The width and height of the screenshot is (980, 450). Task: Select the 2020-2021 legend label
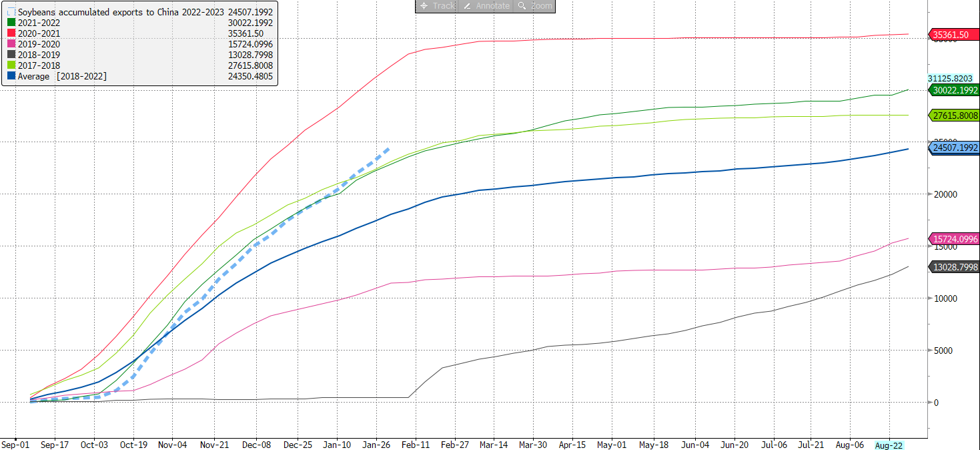click(x=39, y=33)
